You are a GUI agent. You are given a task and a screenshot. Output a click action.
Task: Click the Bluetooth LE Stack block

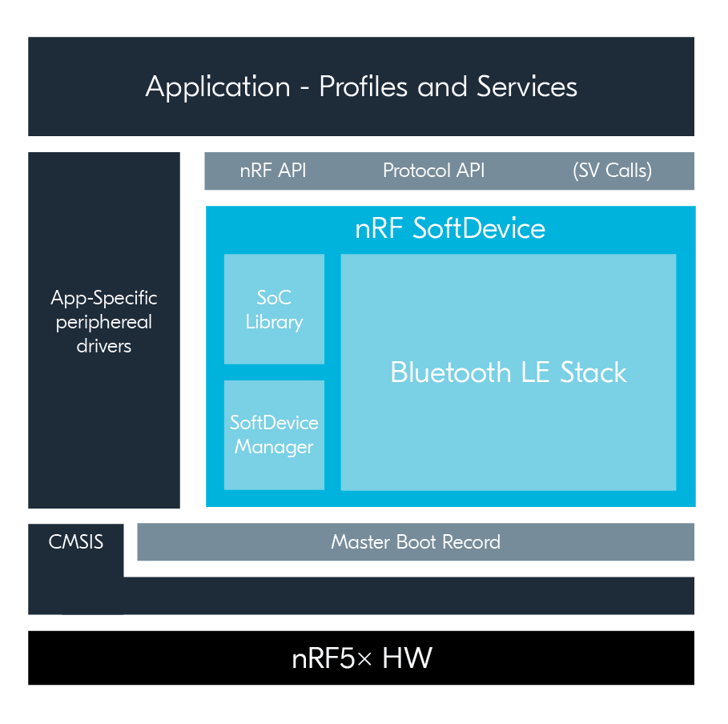coord(509,372)
